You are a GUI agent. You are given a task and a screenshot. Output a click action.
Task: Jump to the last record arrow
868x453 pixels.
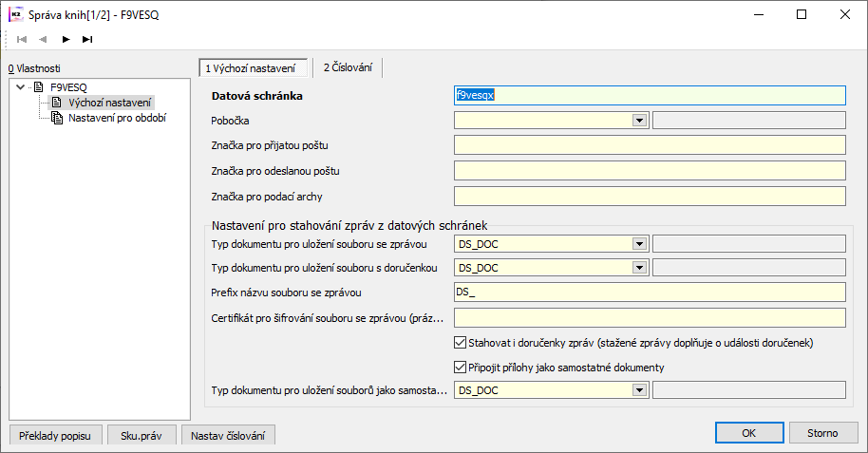87,39
